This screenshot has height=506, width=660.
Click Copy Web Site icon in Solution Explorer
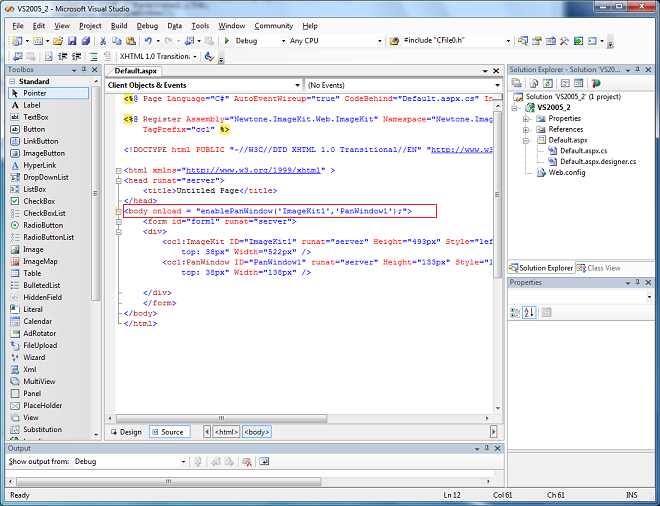point(596,83)
